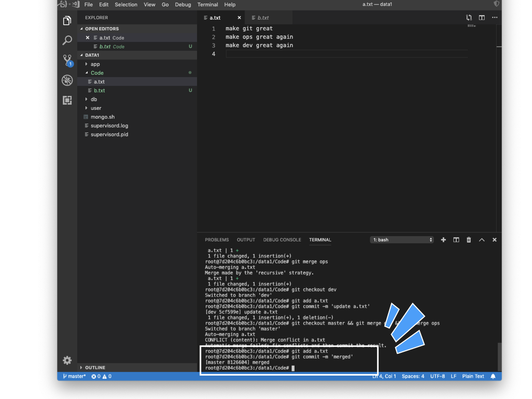532x399 pixels.
Task: Open the Terminal menu
Action: [207, 5]
